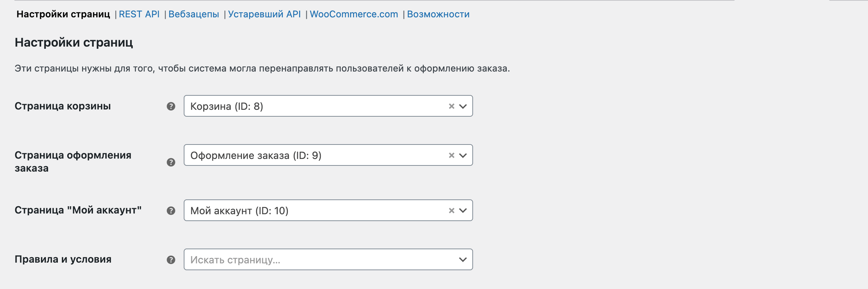Click help icon next to Правила и условия
The height and width of the screenshot is (289, 868).
(x=171, y=260)
